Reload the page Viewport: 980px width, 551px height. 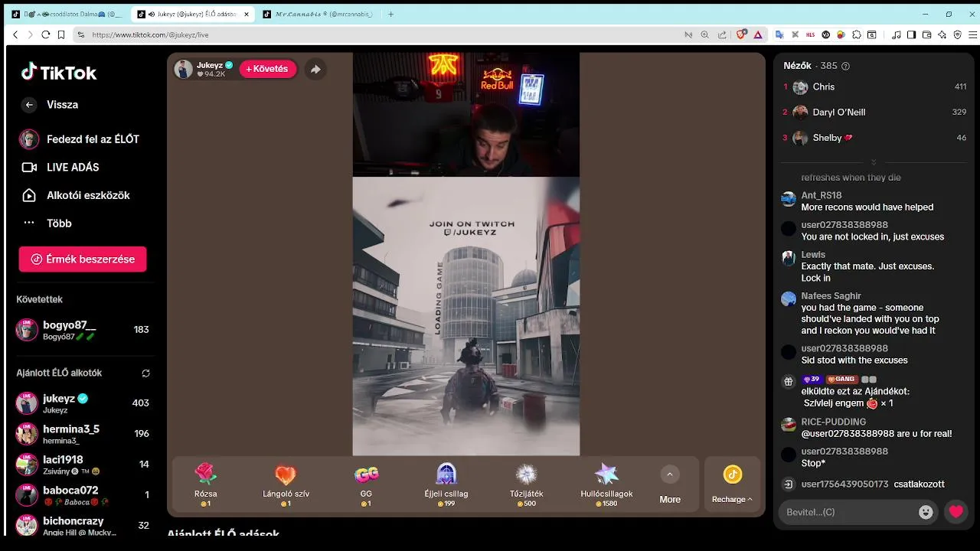pyautogui.click(x=45, y=34)
